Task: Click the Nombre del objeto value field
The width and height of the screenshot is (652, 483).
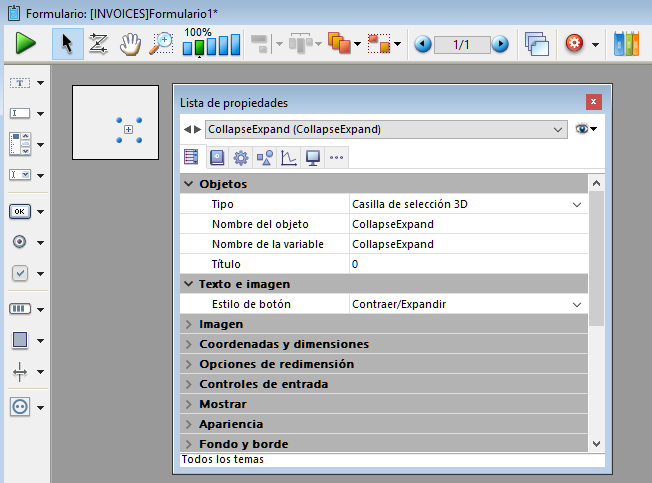Action: click(x=465, y=224)
